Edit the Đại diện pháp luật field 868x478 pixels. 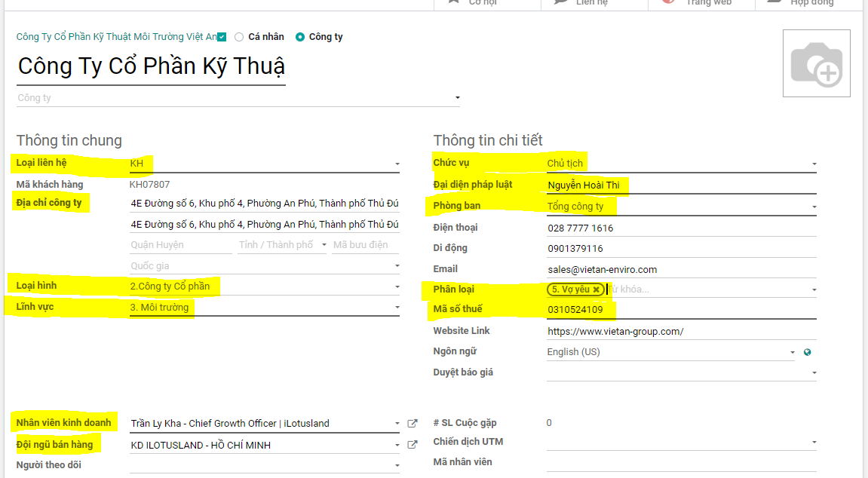point(682,185)
